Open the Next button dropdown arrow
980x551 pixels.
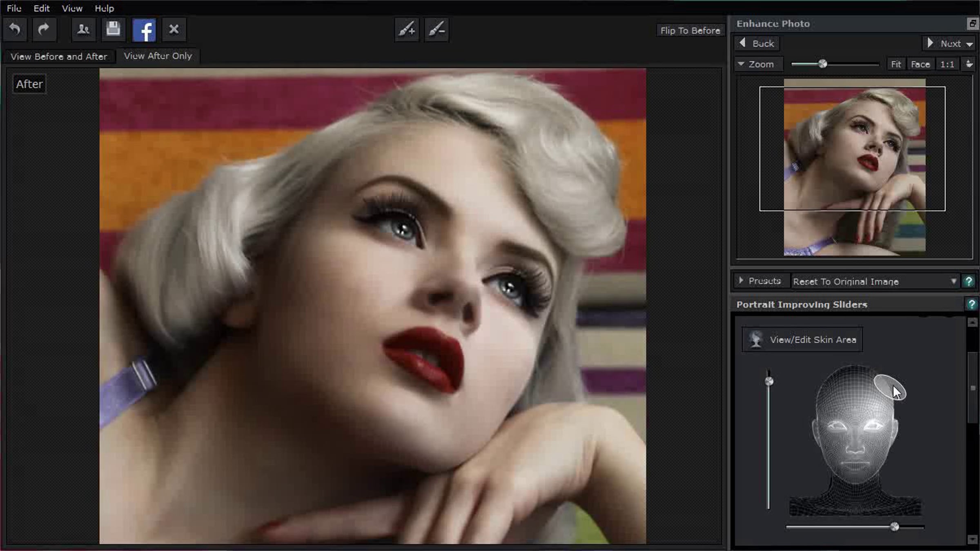tap(969, 44)
